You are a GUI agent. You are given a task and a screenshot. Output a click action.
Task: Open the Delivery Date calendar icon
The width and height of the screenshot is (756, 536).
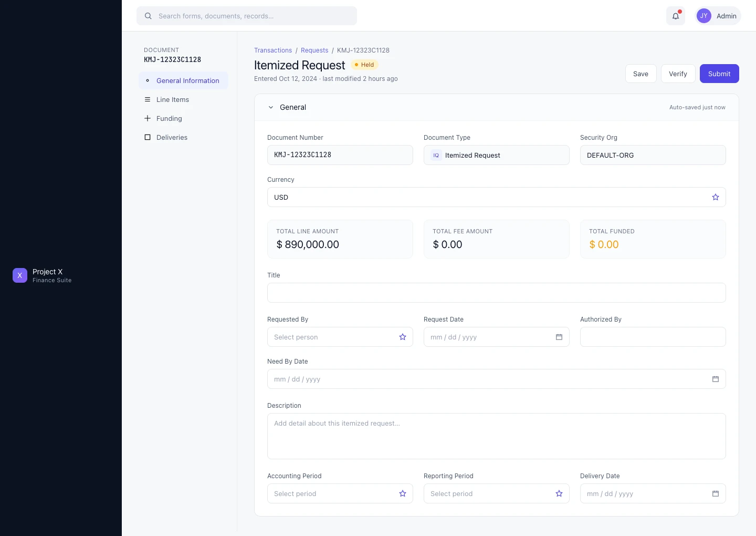[716, 493]
